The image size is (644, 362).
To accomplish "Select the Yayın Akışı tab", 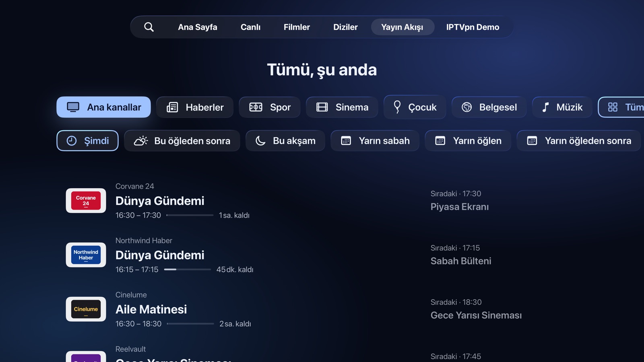I will tap(402, 27).
